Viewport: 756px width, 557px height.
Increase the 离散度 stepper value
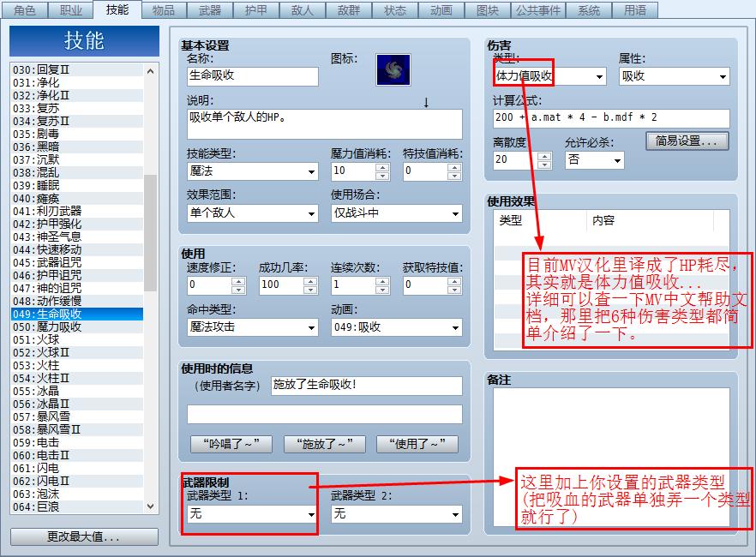point(544,156)
